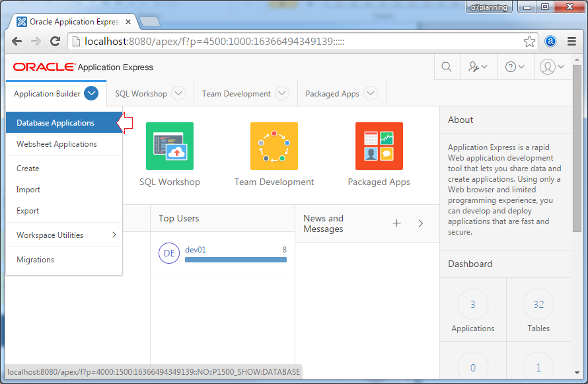Open the Packaged Apps orange icon
This screenshot has width=588, height=384.
pos(379,146)
